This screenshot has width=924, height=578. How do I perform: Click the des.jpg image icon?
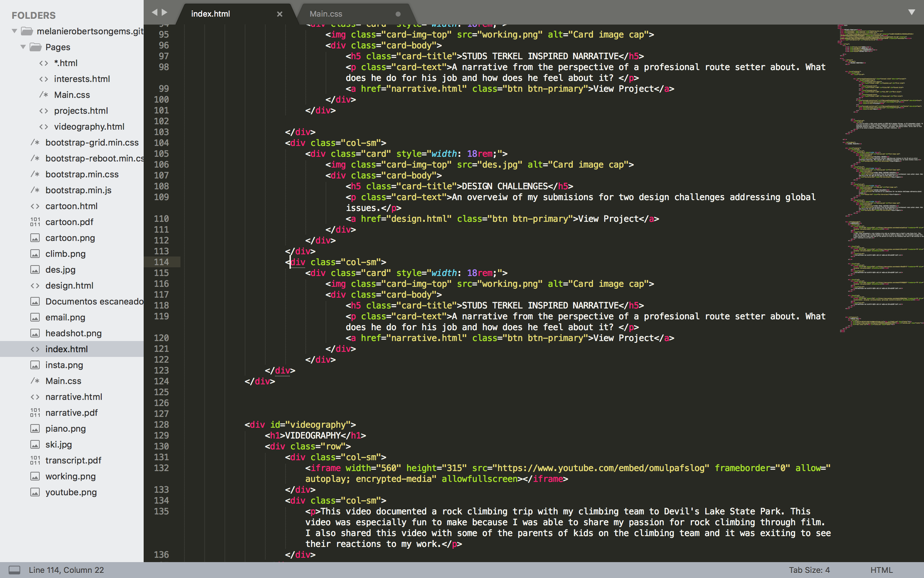pyautogui.click(x=35, y=269)
